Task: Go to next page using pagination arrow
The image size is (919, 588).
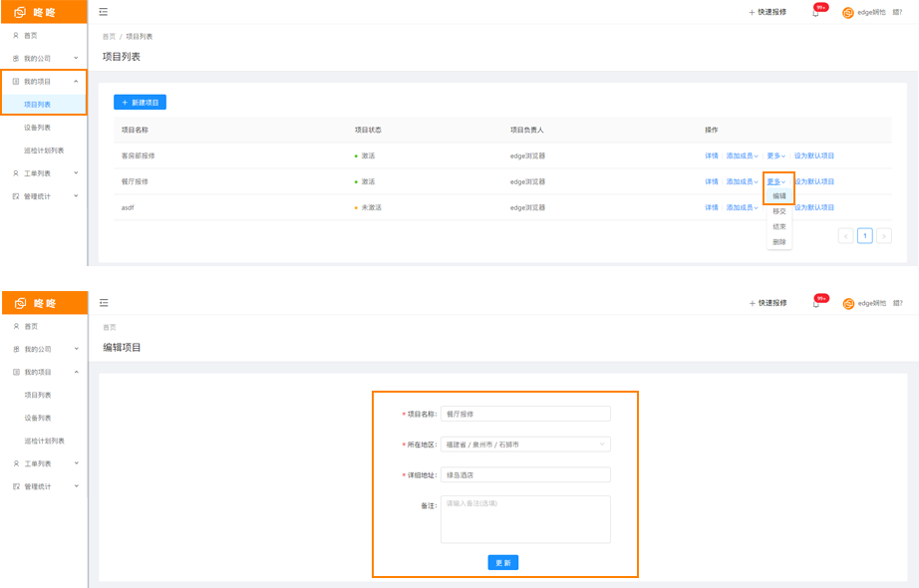Action: (x=883, y=236)
